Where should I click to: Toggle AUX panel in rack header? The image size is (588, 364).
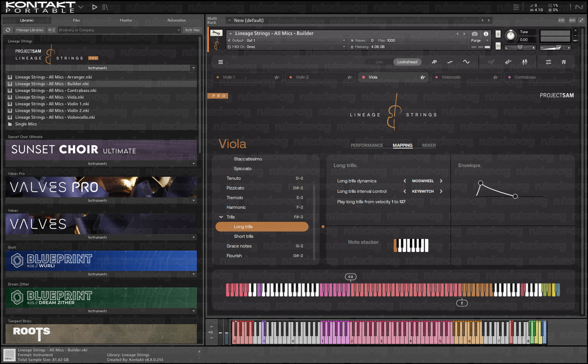point(572,20)
